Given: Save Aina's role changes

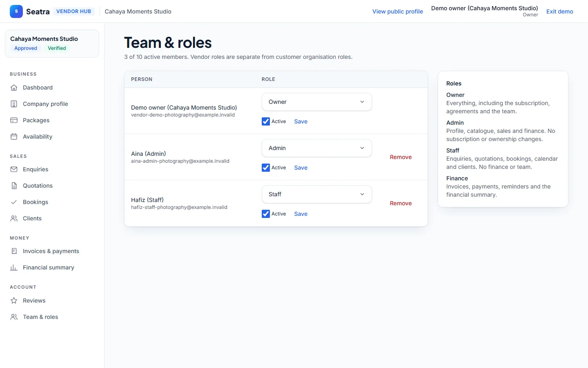Looking at the screenshot, I should click(x=301, y=168).
